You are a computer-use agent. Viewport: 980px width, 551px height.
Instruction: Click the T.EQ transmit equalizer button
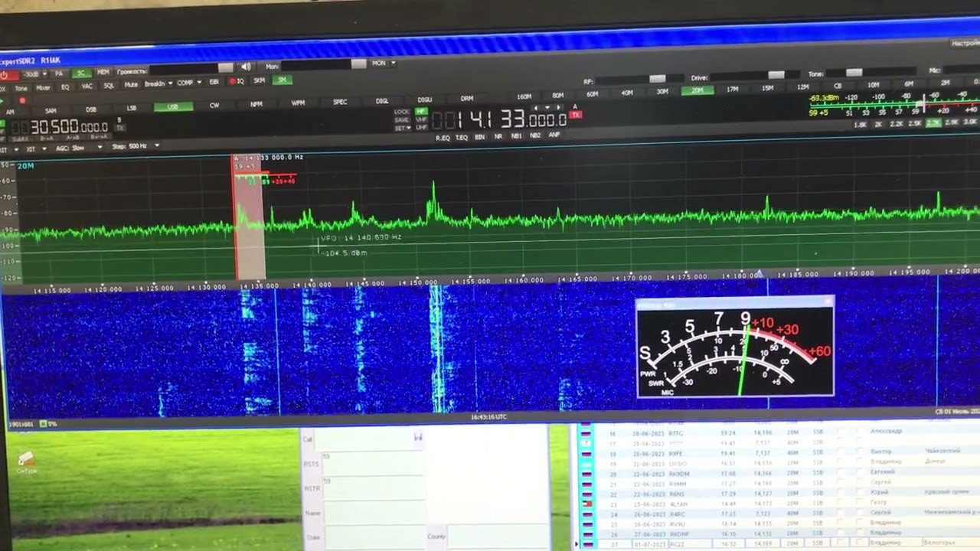tap(461, 137)
